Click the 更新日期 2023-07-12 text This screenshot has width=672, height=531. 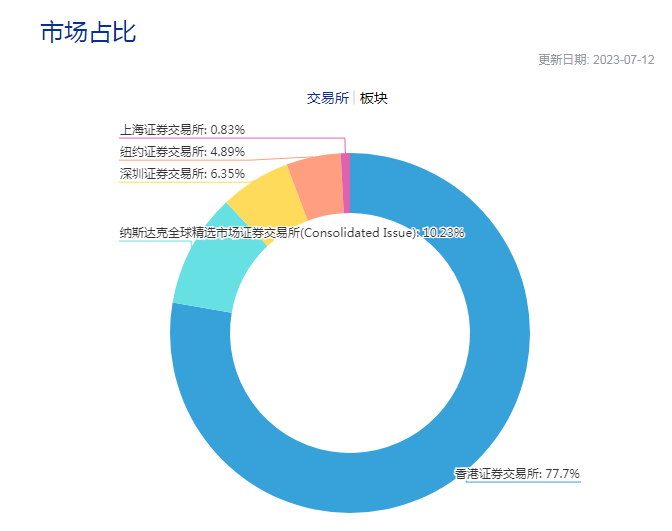pos(596,60)
